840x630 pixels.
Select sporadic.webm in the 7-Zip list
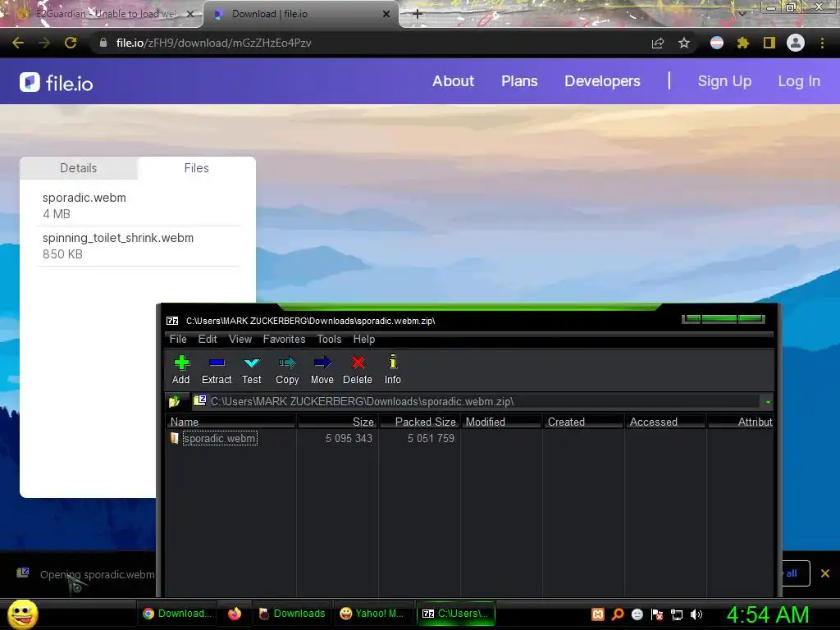click(220, 438)
